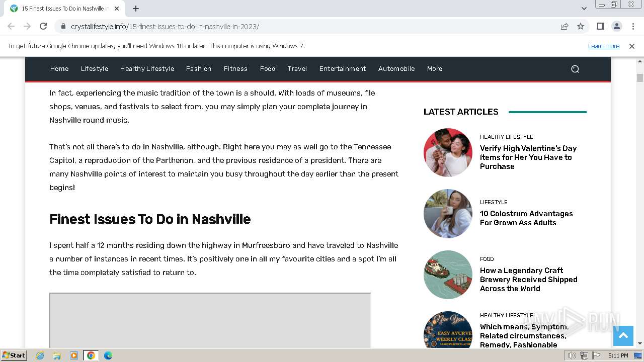Click the Ayurveda New Year thumbnail

click(448, 330)
